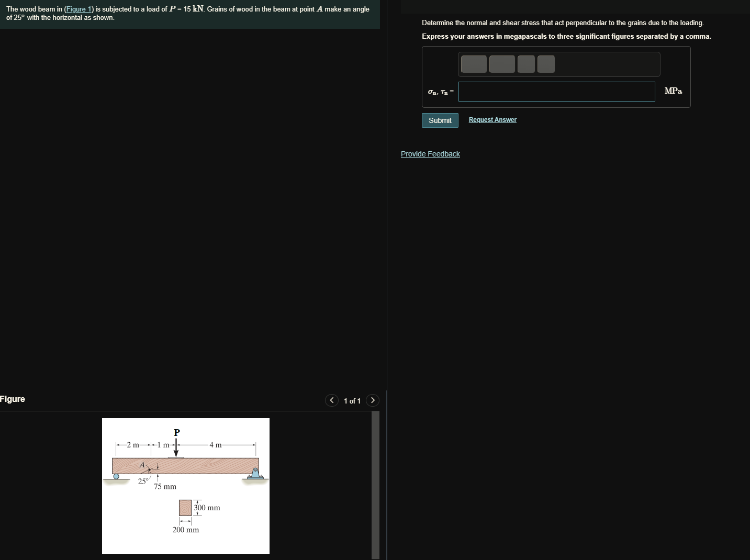Image resolution: width=750 pixels, height=560 pixels.
Task: Click the "Express your answers in megapascals" instruction
Action: [567, 37]
